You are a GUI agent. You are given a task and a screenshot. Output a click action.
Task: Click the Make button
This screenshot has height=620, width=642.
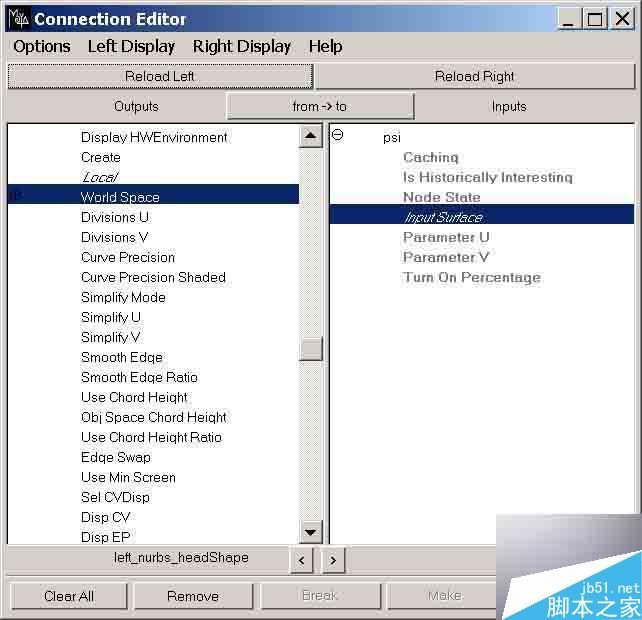coord(445,596)
